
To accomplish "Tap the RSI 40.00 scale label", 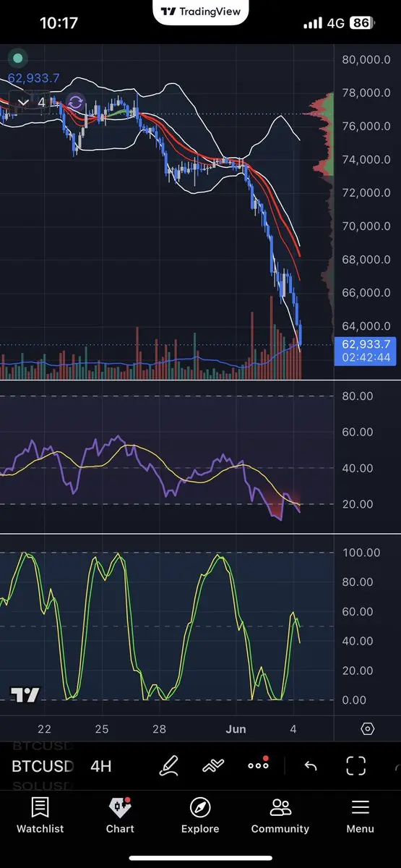I will pyautogui.click(x=357, y=468).
